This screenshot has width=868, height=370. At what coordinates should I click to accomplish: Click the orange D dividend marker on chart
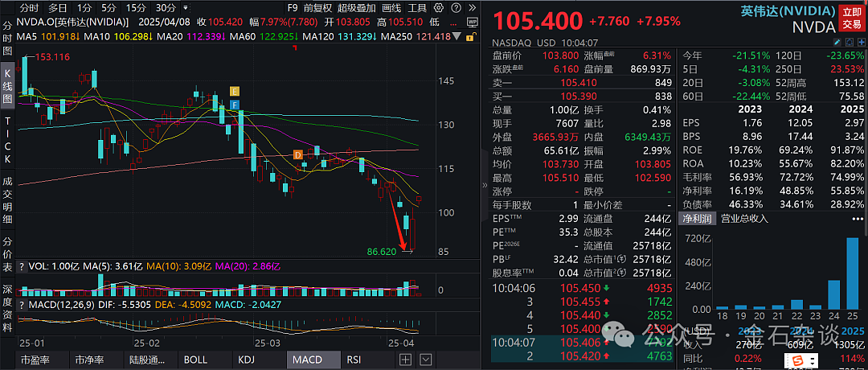[x=297, y=154]
